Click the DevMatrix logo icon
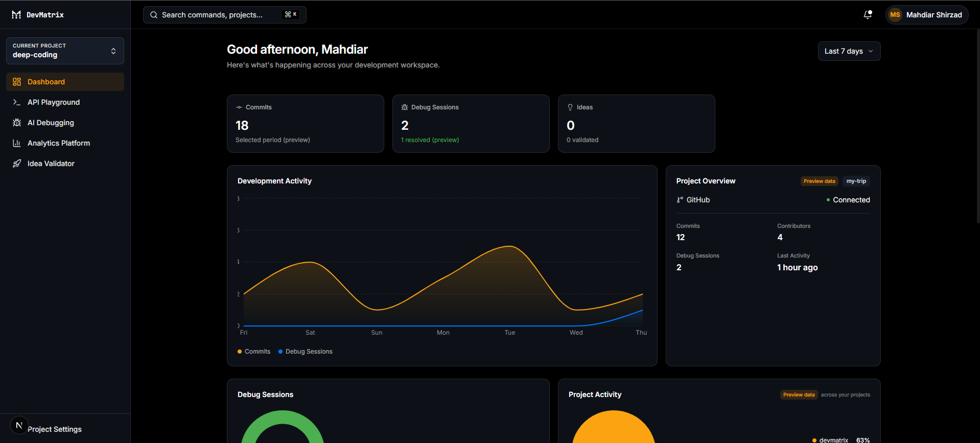 click(x=16, y=15)
